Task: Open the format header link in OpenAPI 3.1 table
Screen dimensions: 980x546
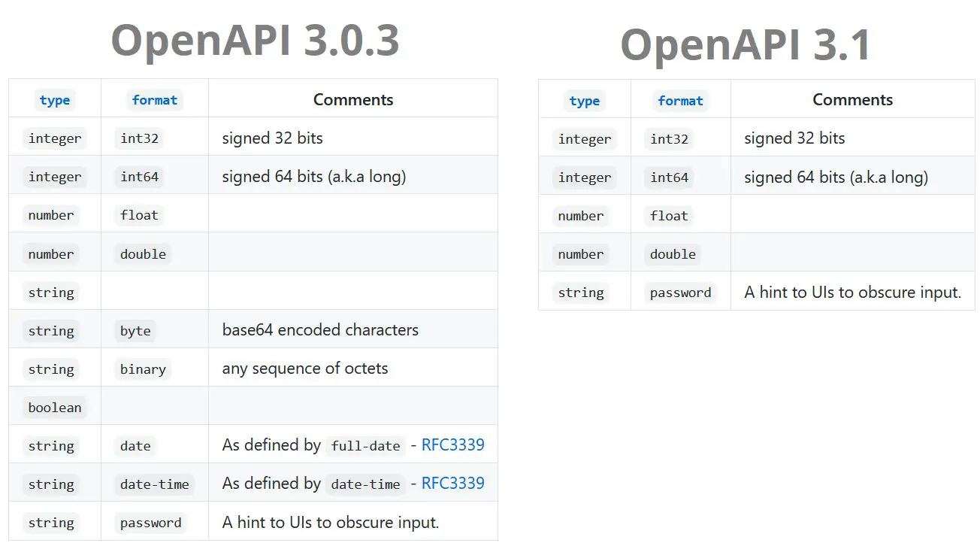Action: pos(680,101)
